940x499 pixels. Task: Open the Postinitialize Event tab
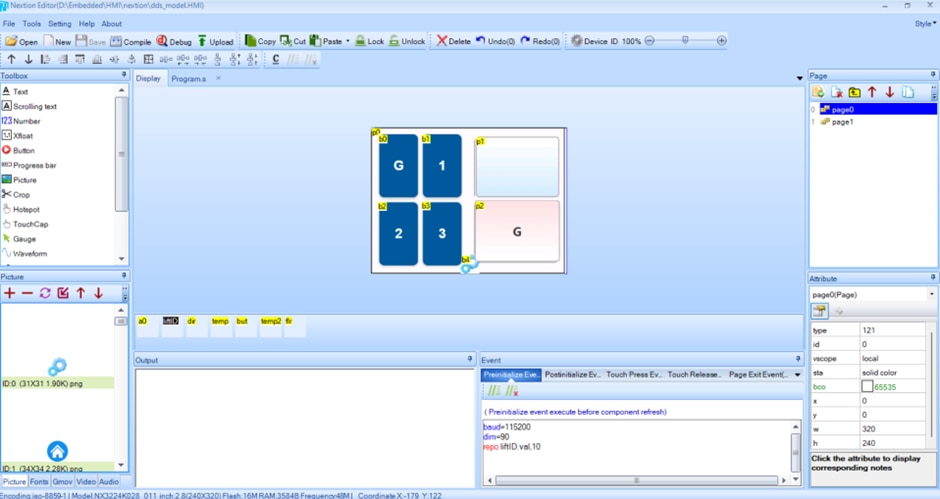click(x=573, y=374)
